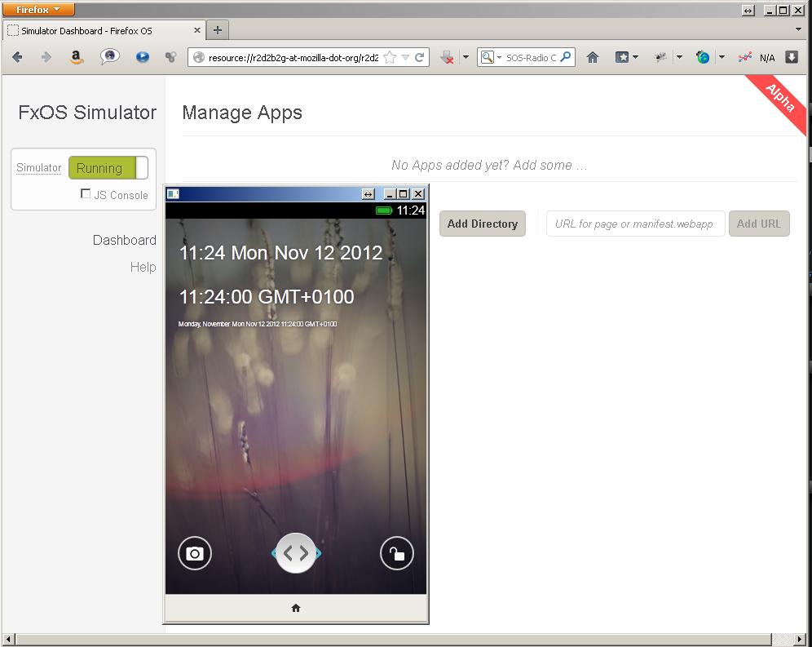Viewport: 812px width, 647px height.
Task: Tap the unlock padlock icon on the simulator
Action: click(396, 554)
